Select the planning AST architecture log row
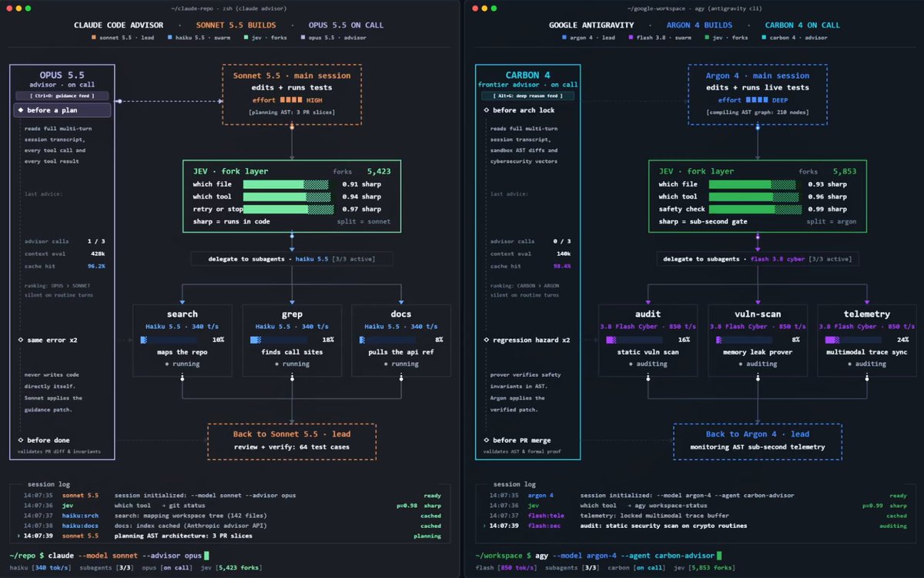Image resolution: width=924 pixels, height=578 pixels. (x=229, y=536)
